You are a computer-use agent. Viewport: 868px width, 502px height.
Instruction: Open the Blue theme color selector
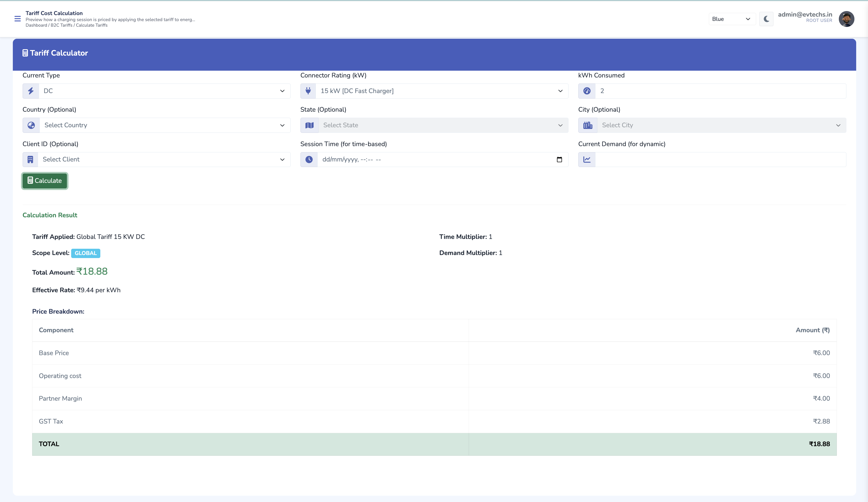click(x=731, y=19)
